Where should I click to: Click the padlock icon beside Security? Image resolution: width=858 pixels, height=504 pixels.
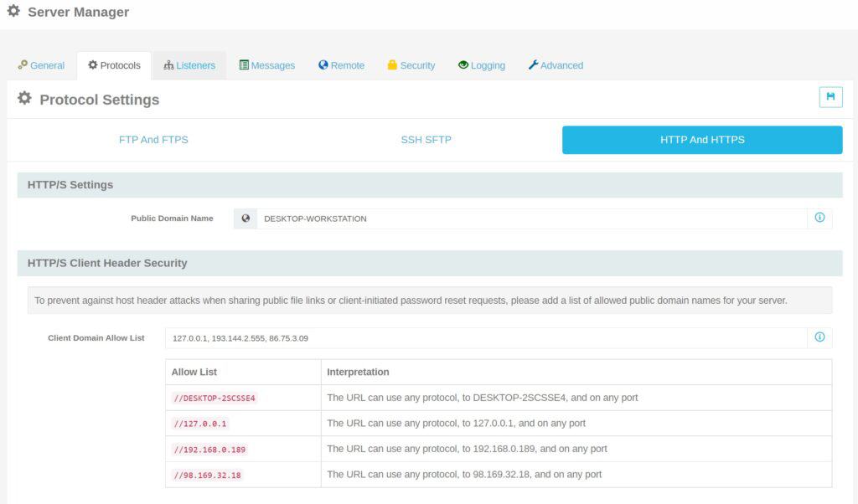(392, 65)
